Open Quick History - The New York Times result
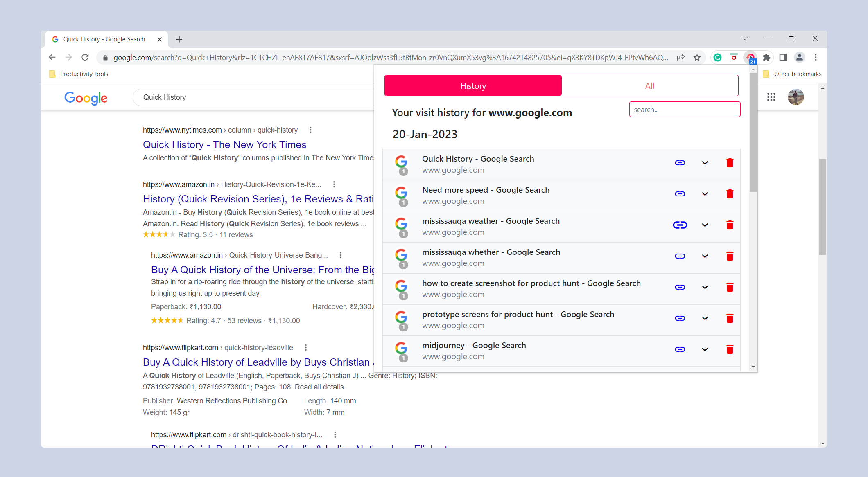 [224, 145]
